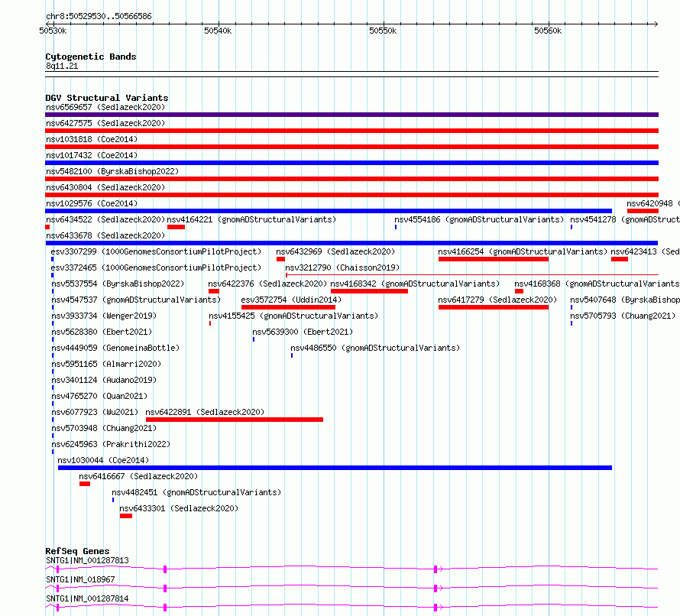
Task: Select the red bar for nsv4164221
Action: pos(176,227)
